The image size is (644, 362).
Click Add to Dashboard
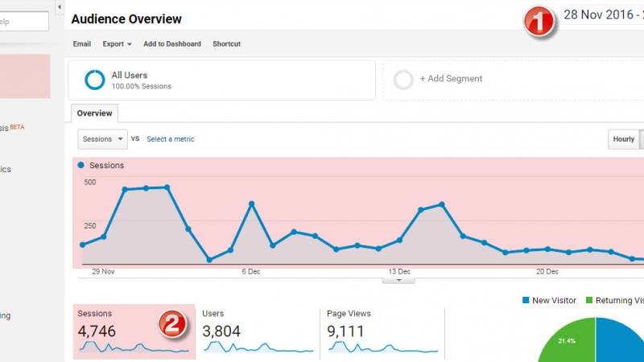(x=172, y=44)
